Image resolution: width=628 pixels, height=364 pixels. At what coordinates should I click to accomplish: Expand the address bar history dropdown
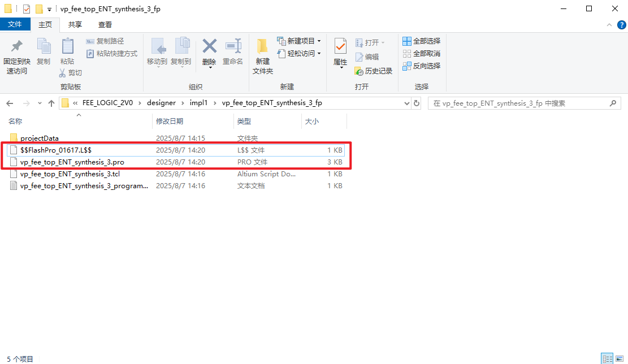[x=407, y=103]
